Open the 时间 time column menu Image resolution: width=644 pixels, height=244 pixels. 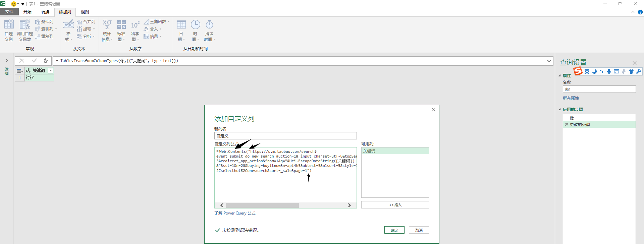pos(195,30)
